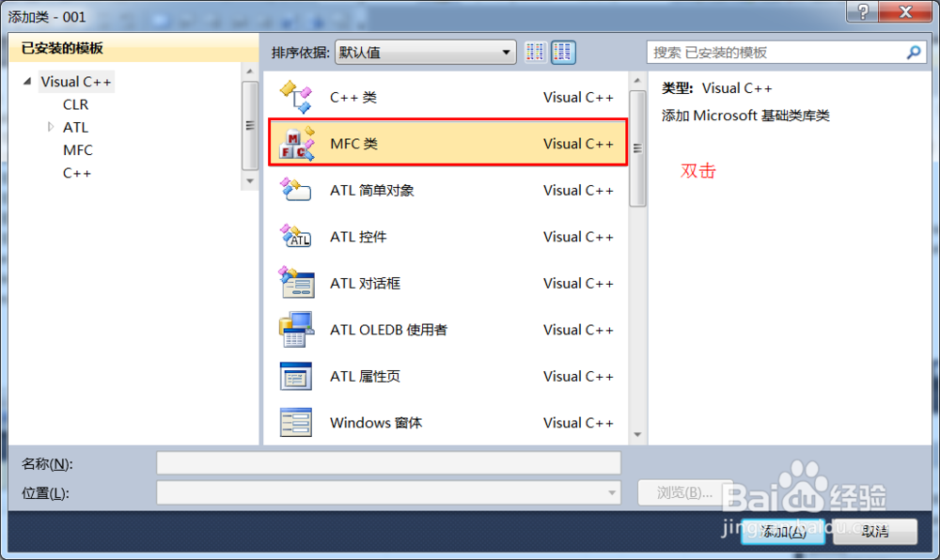Select the ATL 属性页 template icon

[x=296, y=376]
